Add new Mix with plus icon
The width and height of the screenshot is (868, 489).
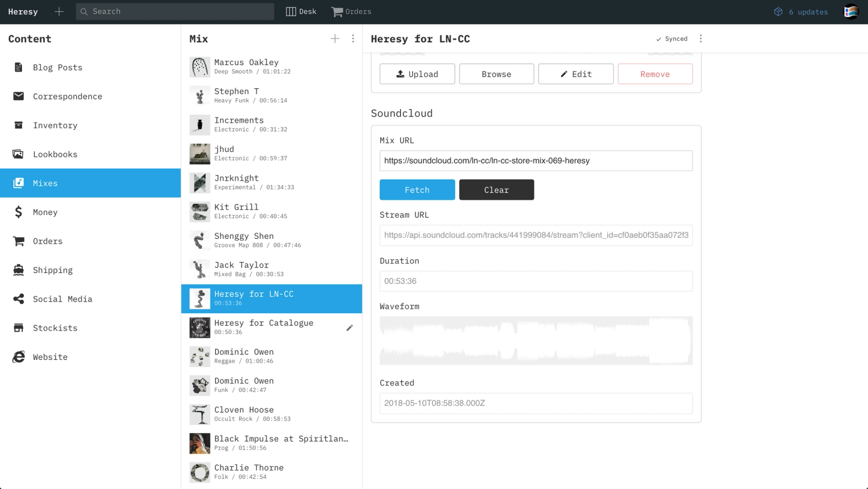(x=335, y=39)
